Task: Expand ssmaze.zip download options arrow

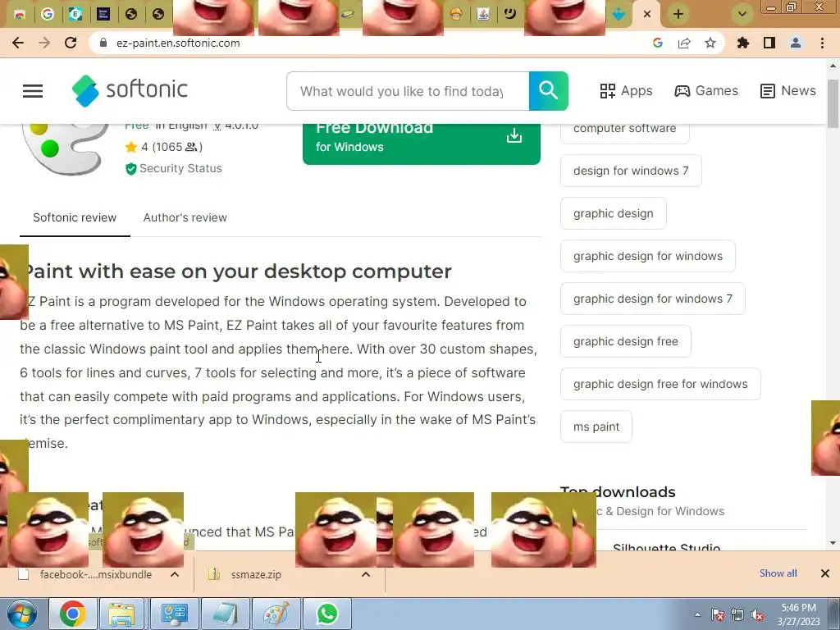Action: coord(366,574)
